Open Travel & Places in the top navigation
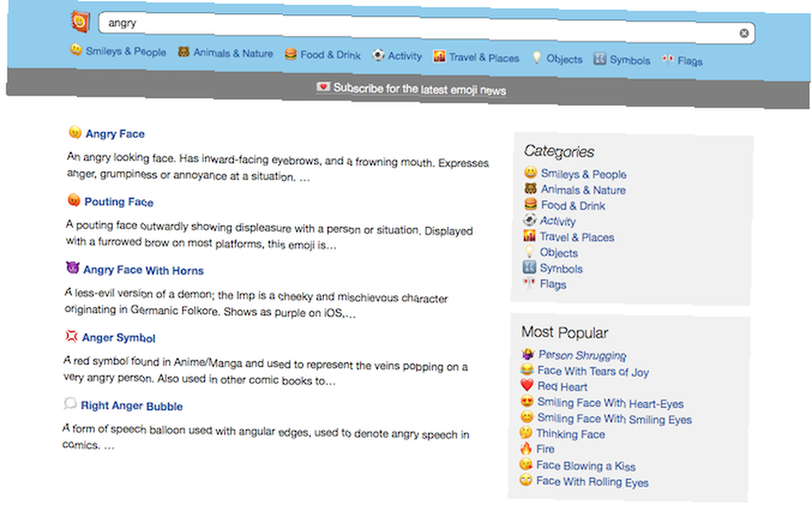The width and height of the screenshot is (812, 511). tap(484, 58)
